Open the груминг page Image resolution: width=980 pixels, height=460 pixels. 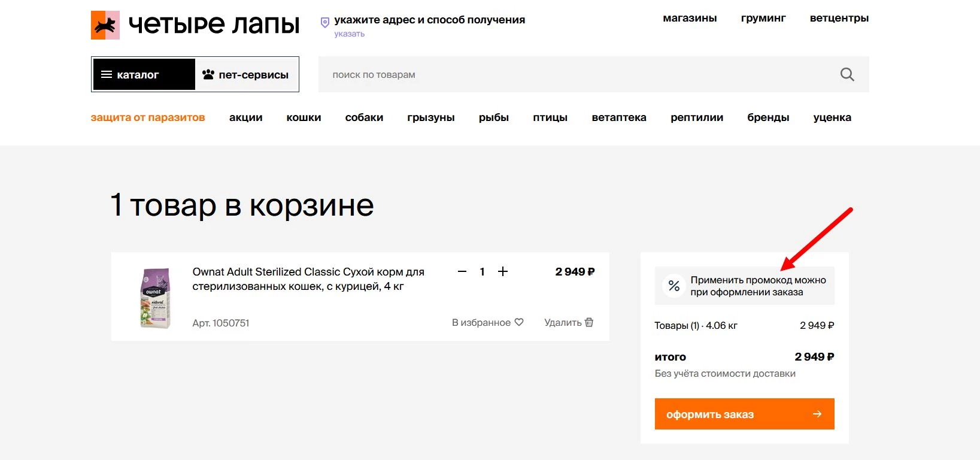pyautogui.click(x=763, y=18)
